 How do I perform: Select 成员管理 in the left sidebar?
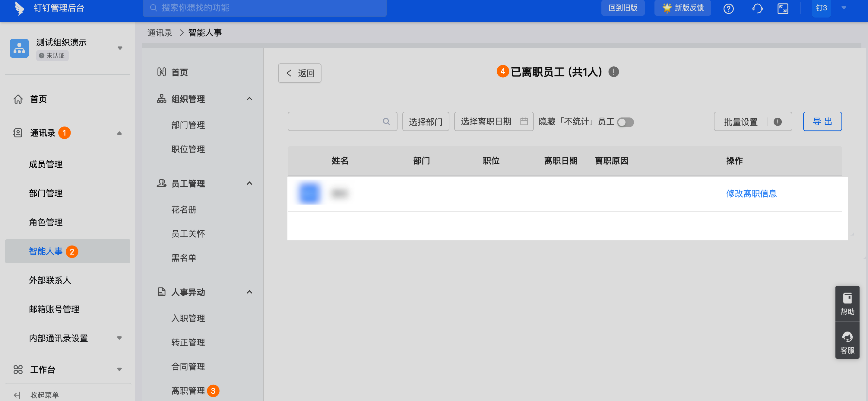coord(46,164)
